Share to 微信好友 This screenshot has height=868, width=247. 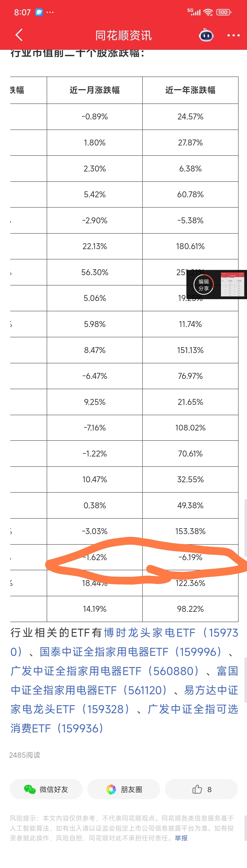pyautogui.click(x=46, y=789)
